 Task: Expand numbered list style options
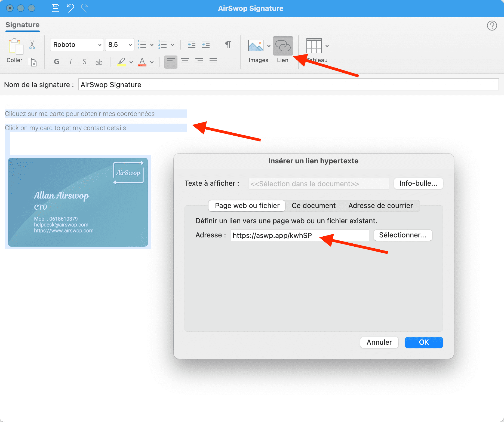tap(173, 45)
